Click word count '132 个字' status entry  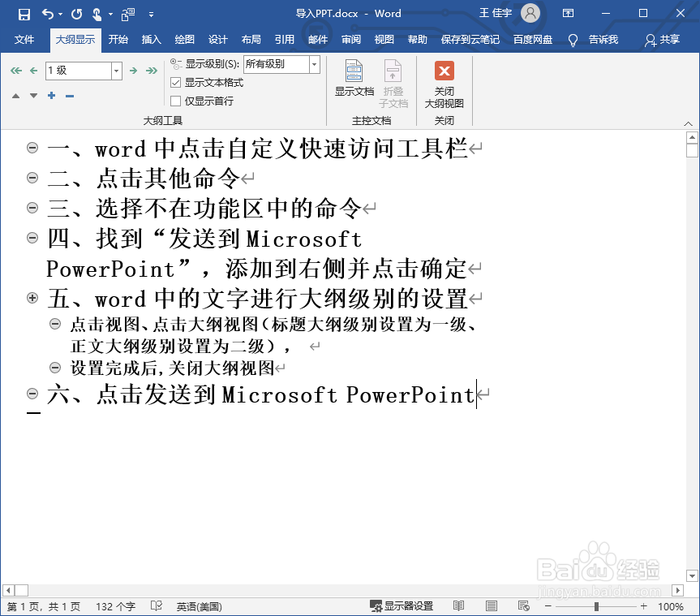(x=115, y=606)
